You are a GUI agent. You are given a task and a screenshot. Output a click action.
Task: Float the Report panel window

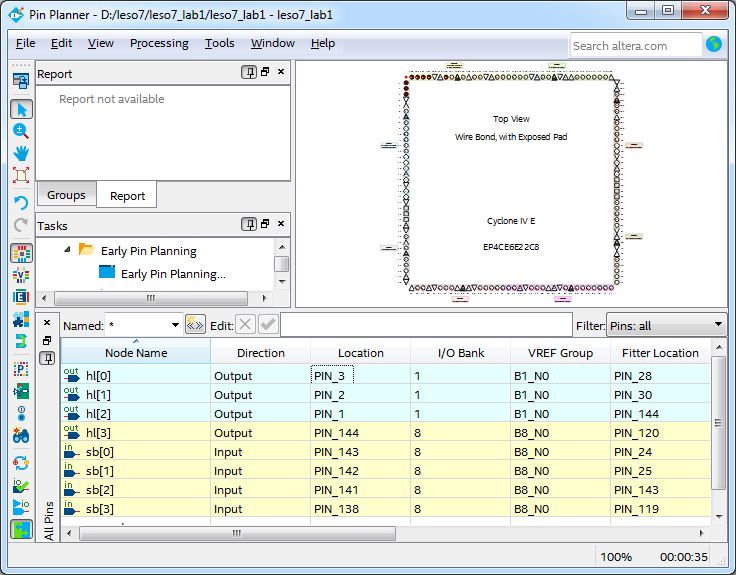coord(265,72)
